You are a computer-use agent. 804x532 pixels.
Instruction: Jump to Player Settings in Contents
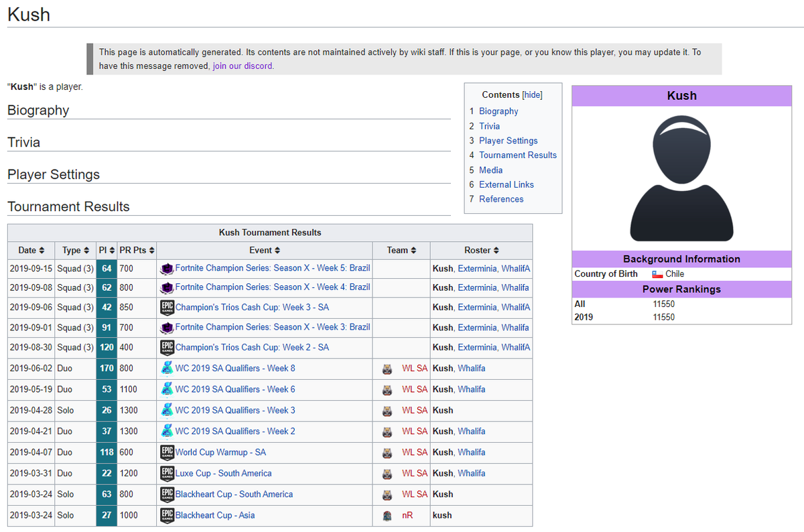pyautogui.click(x=508, y=141)
